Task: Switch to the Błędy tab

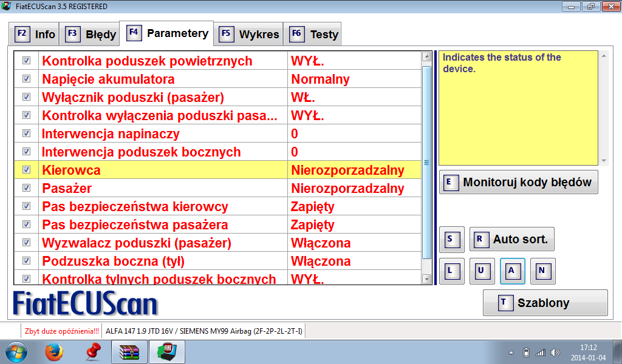Action: 92,34
